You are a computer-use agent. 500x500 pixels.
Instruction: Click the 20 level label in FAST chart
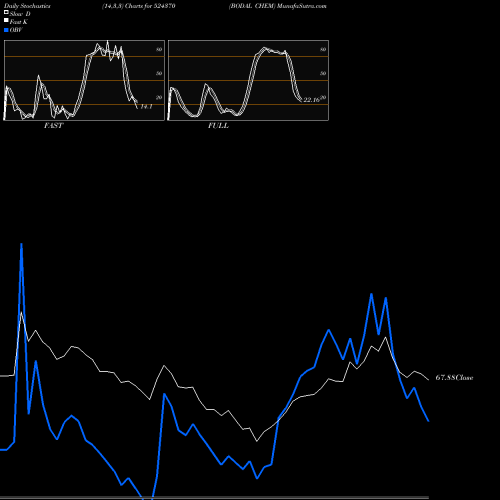tap(159, 97)
